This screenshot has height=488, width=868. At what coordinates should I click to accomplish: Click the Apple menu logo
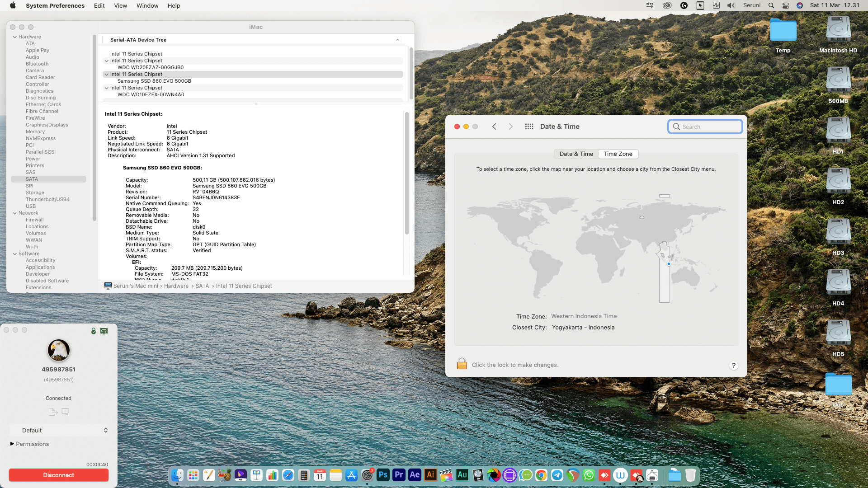(x=13, y=5)
